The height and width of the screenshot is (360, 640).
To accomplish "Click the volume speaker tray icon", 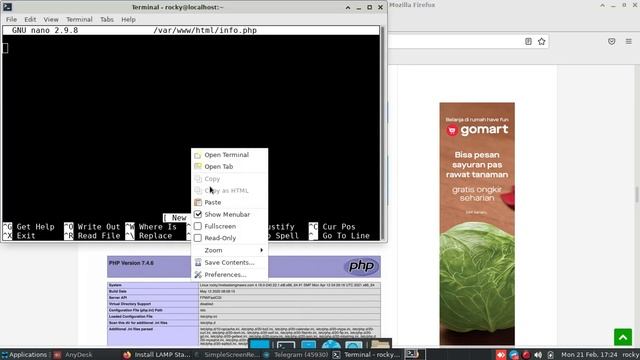I will click(538, 355).
